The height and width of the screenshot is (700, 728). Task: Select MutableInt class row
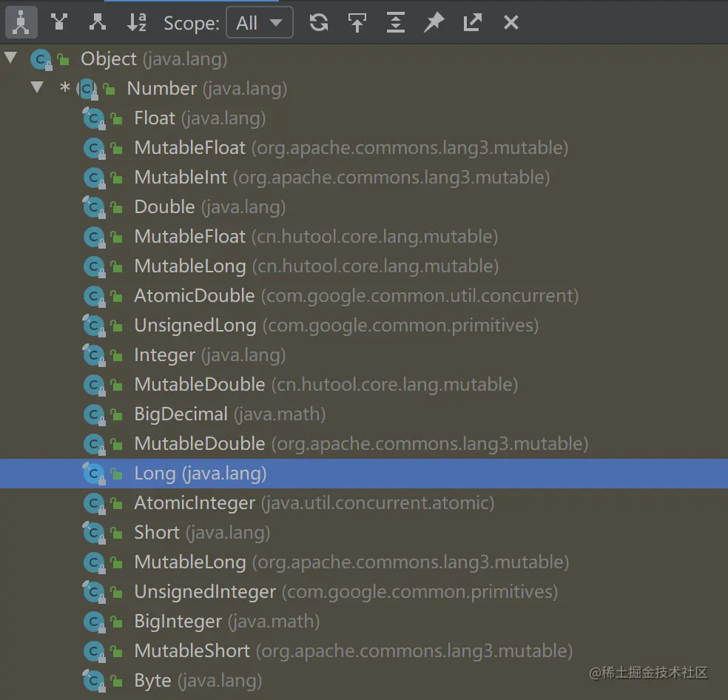(x=364, y=178)
